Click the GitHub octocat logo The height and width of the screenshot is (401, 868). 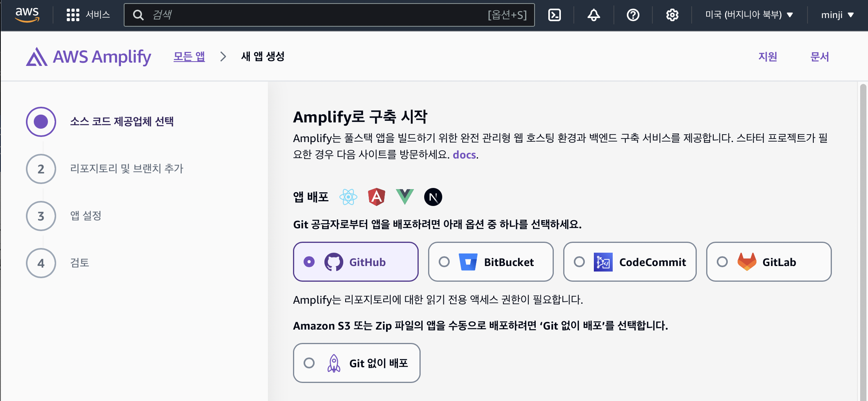point(334,262)
